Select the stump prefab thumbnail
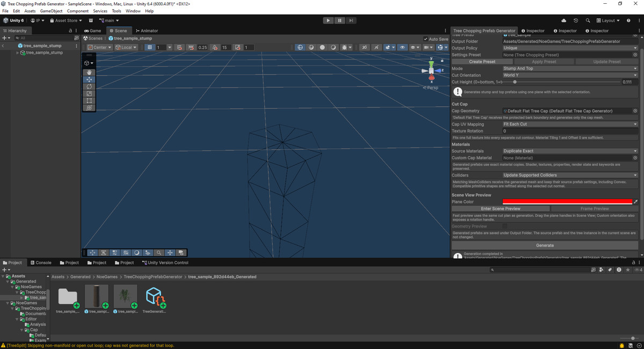This screenshot has width=644, height=349. tap(97, 296)
